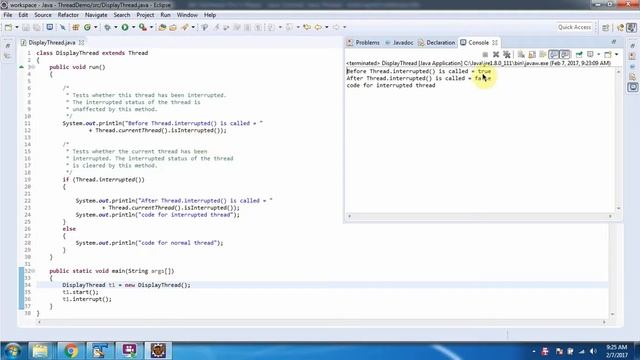This screenshot has height=360, width=640.
Task: Switch to the Problems tab
Action: tap(363, 42)
